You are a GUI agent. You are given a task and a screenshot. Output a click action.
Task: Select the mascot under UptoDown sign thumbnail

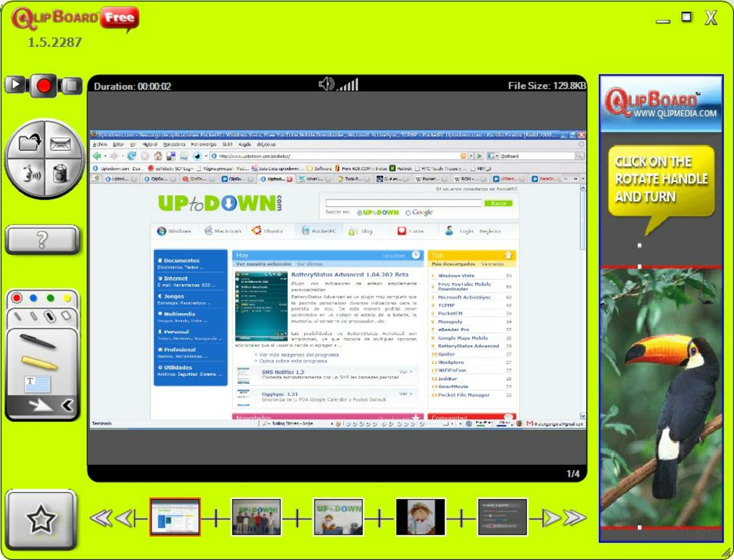(x=338, y=517)
